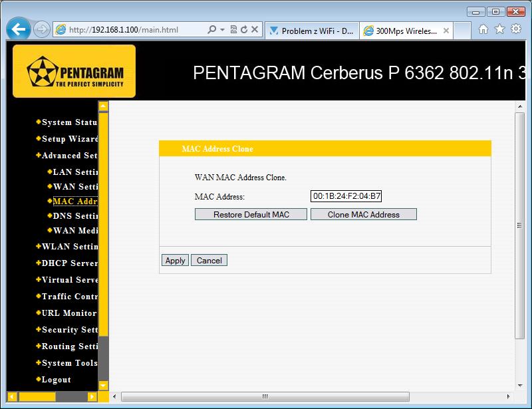Open Setup Wizard in the sidebar
Image resolution: width=532 pixels, height=409 pixels.
point(70,139)
